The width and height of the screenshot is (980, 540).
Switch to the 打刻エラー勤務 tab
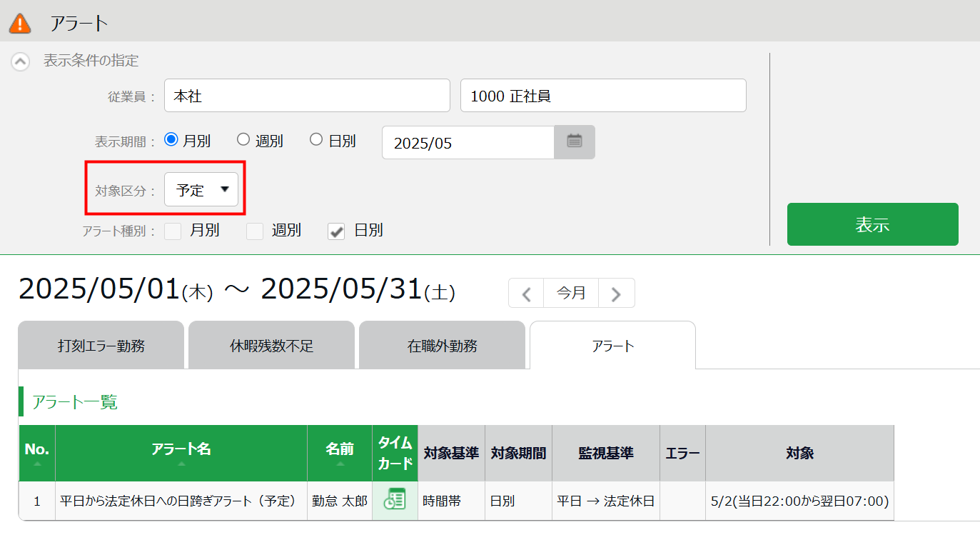[101, 346]
